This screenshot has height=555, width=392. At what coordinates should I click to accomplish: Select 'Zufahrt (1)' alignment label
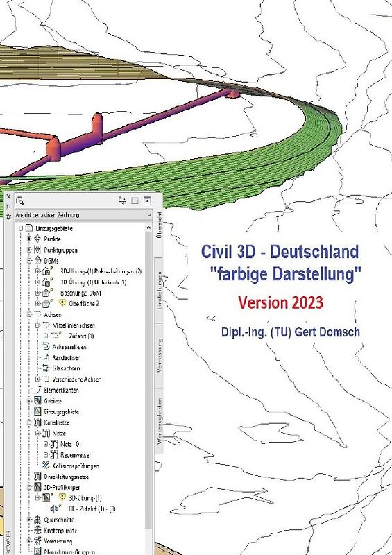click(81, 336)
